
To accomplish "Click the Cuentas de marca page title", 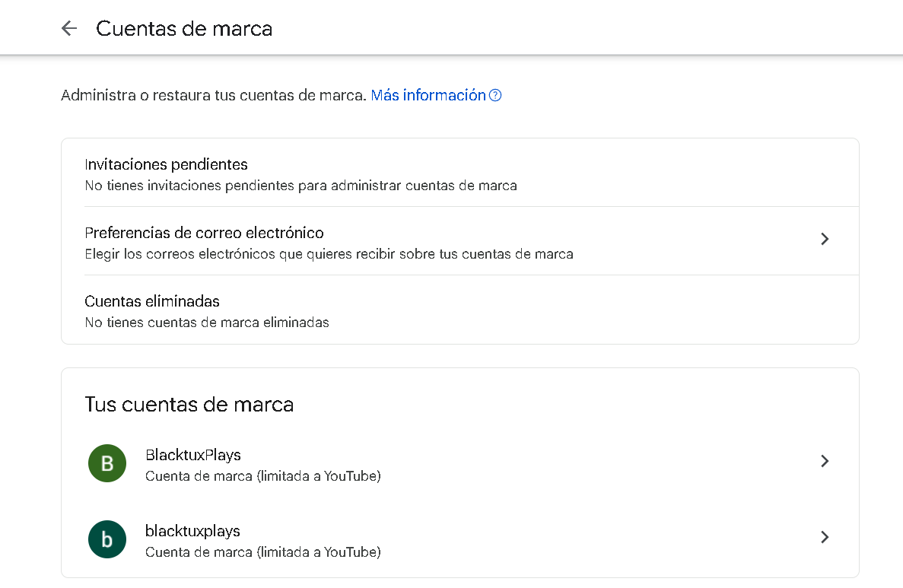I will tap(183, 29).
